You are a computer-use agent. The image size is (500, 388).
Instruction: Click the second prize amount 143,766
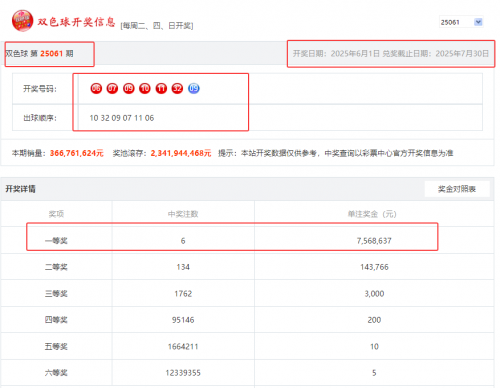click(374, 267)
